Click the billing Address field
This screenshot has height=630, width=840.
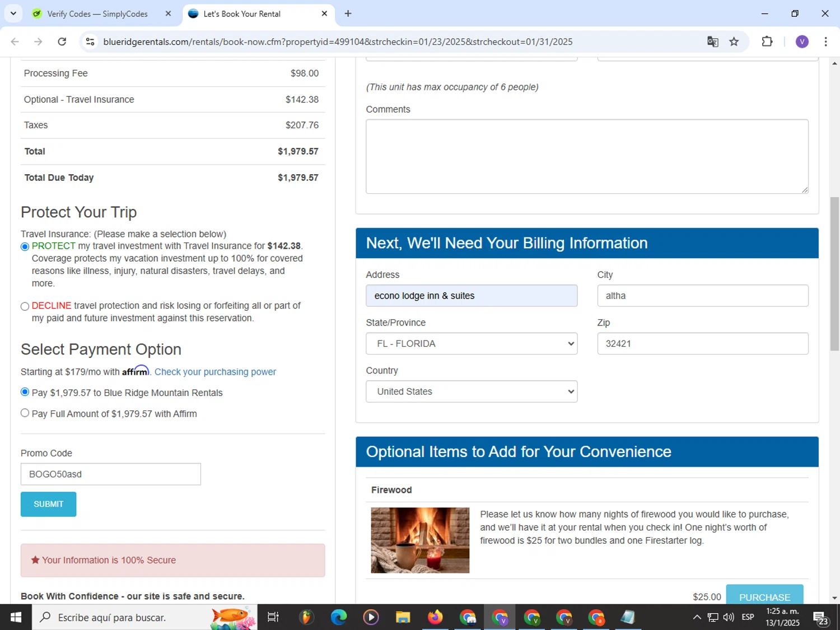[472, 296]
